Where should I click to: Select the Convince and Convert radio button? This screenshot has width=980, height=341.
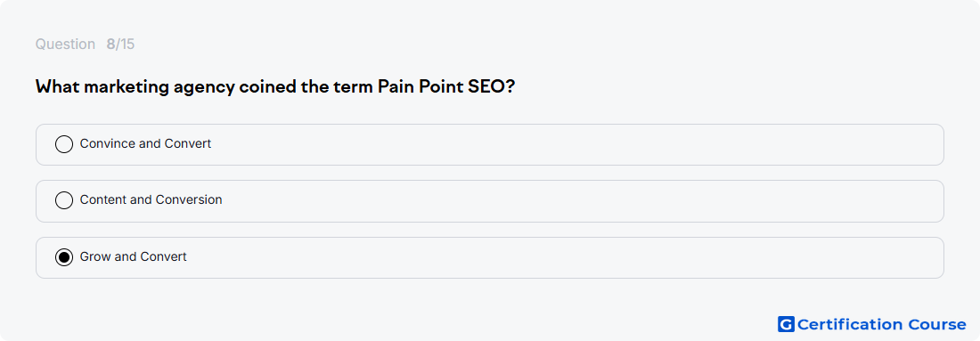point(64,144)
